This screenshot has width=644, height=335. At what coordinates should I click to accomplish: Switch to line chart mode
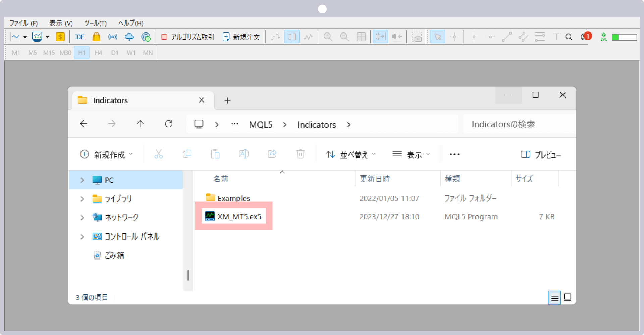[x=309, y=37]
